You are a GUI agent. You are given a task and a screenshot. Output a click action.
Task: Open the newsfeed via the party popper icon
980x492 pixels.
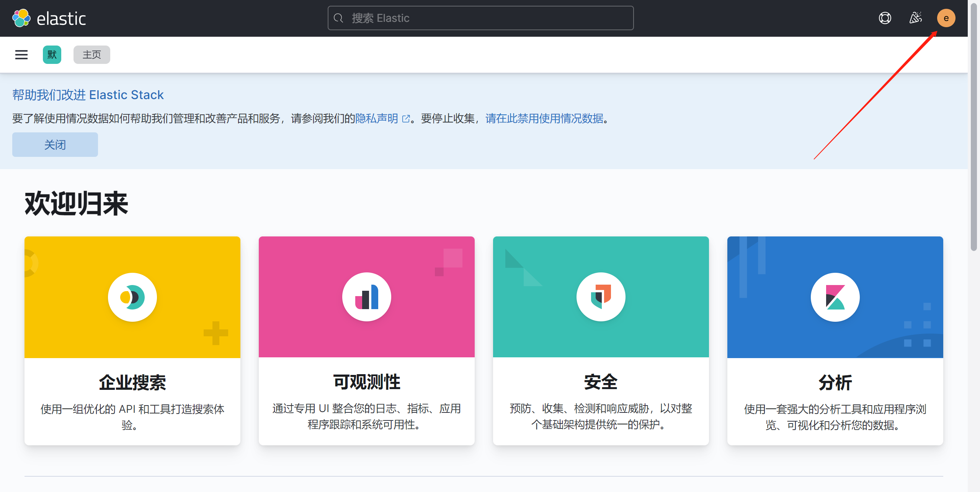pyautogui.click(x=916, y=18)
